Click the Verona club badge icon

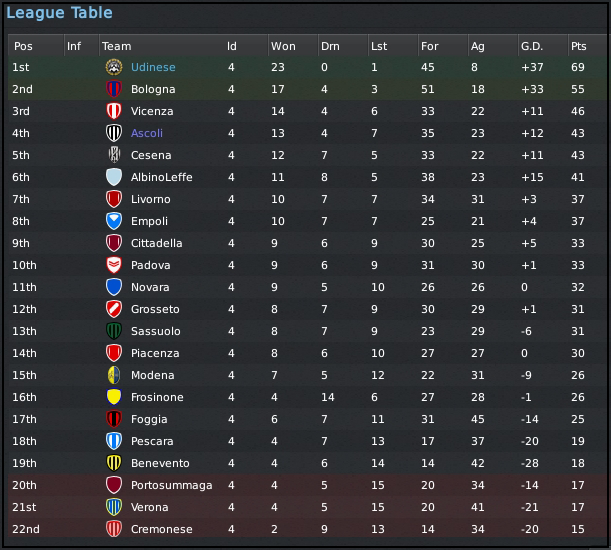(x=113, y=507)
